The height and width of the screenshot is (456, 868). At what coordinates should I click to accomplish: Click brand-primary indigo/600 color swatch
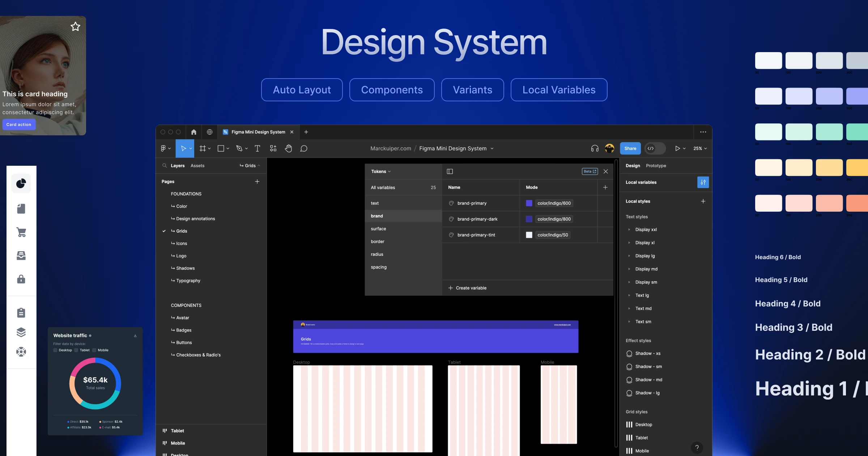pyautogui.click(x=529, y=203)
